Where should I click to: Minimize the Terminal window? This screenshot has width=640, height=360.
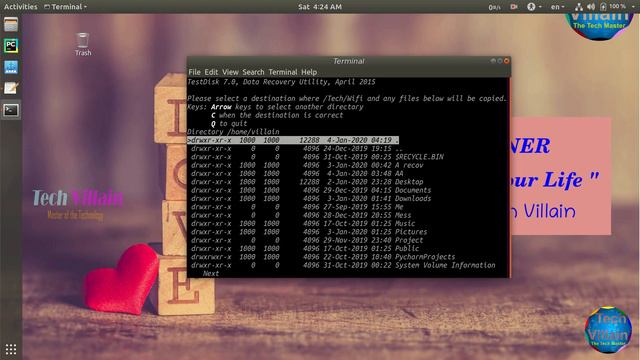click(x=493, y=61)
